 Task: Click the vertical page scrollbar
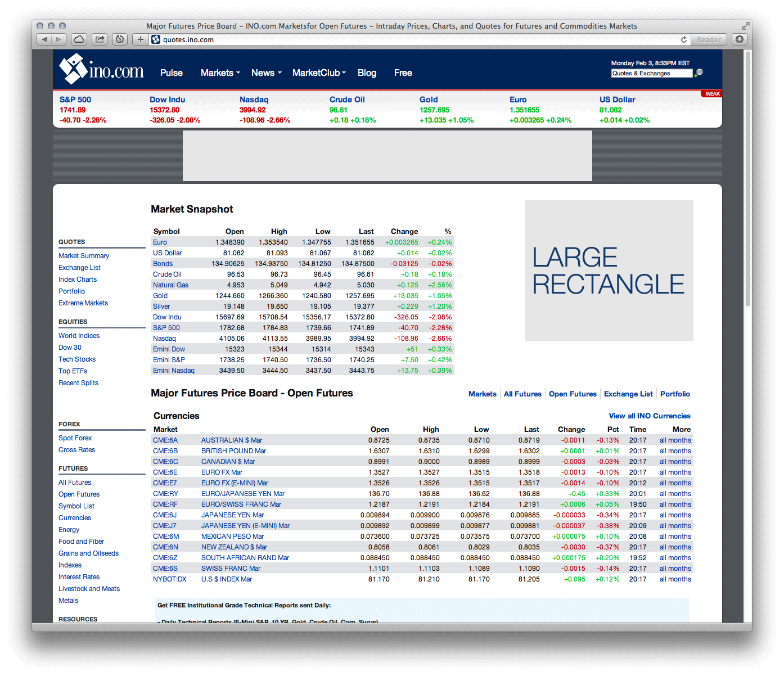click(747, 180)
